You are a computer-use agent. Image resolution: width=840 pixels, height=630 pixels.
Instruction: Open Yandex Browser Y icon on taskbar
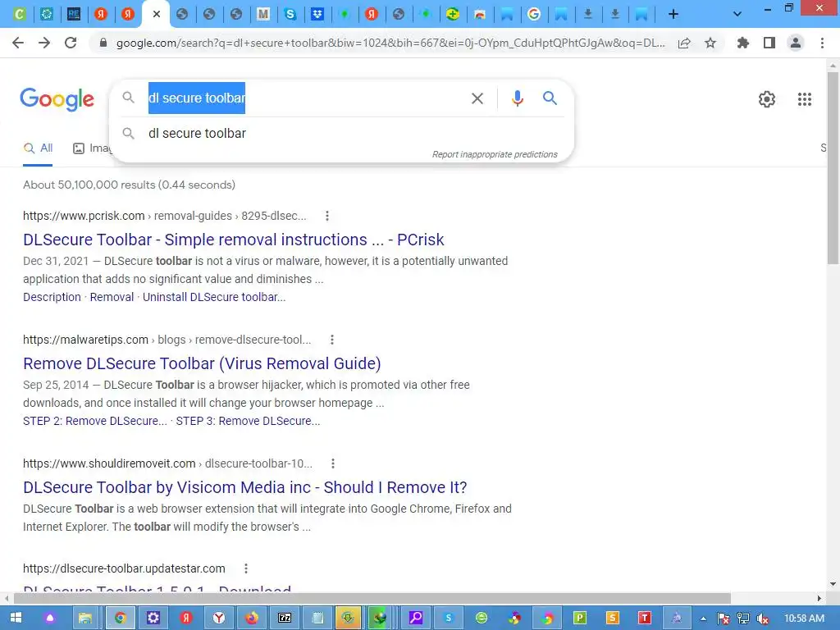click(x=218, y=619)
